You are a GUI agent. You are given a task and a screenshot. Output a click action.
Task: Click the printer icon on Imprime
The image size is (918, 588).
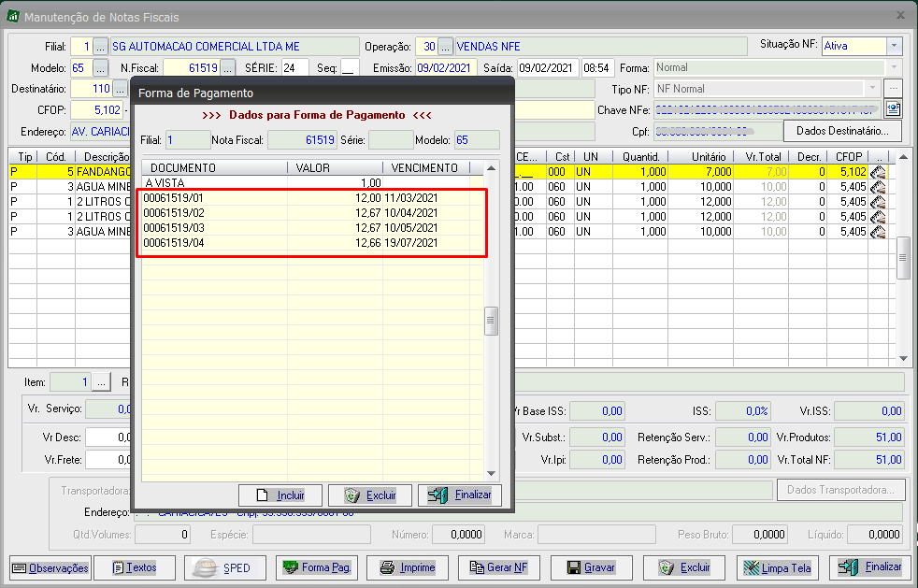(387, 567)
